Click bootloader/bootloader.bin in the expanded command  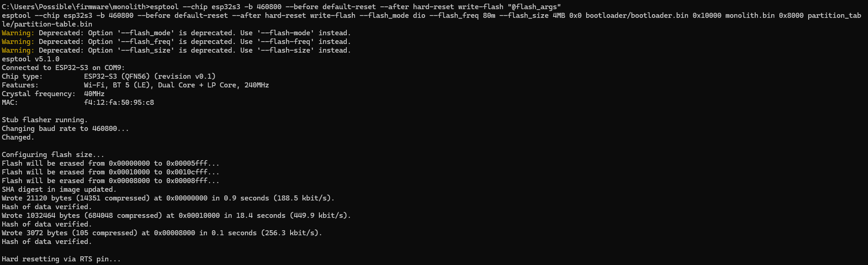tap(637, 16)
